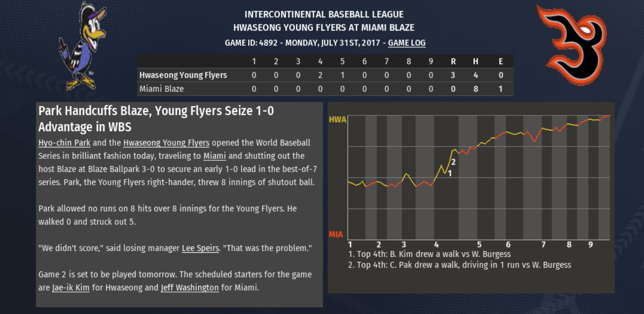Click the HWA label on the chart
This screenshot has width=644, height=314.
coord(338,120)
